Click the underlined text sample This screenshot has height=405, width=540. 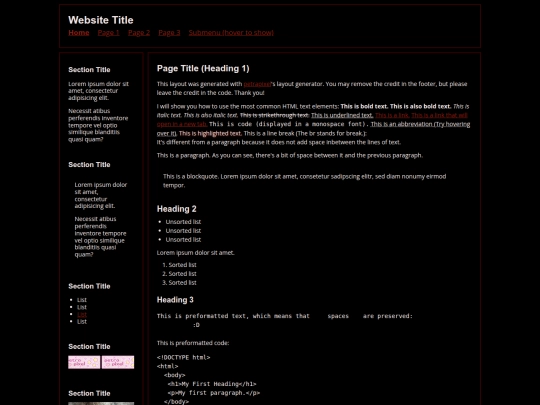pyautogui.click(x=342, y=115)
